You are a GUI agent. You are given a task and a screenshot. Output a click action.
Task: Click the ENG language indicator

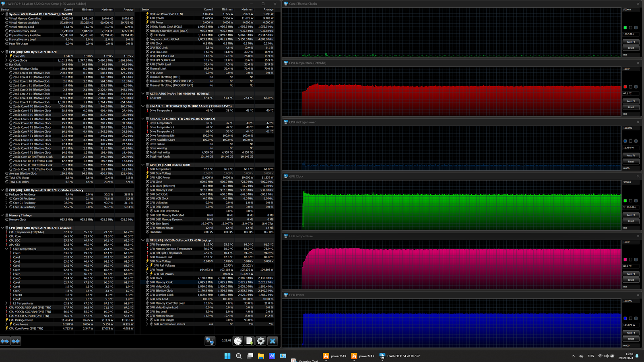tap(591, 356)
